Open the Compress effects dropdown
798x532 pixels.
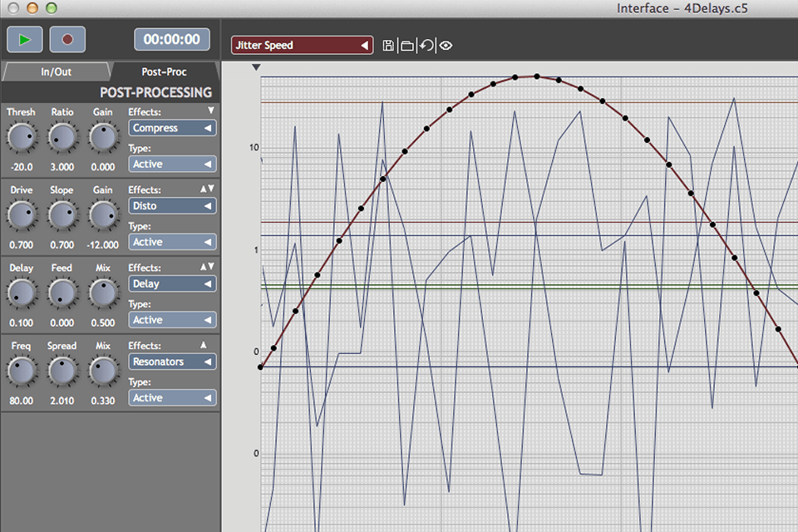(172, 128)
